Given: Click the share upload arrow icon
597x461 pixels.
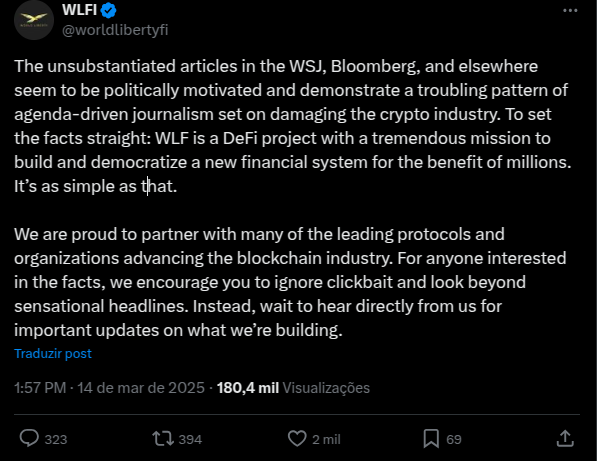Looking at the screenshot, I should [565, 439].
